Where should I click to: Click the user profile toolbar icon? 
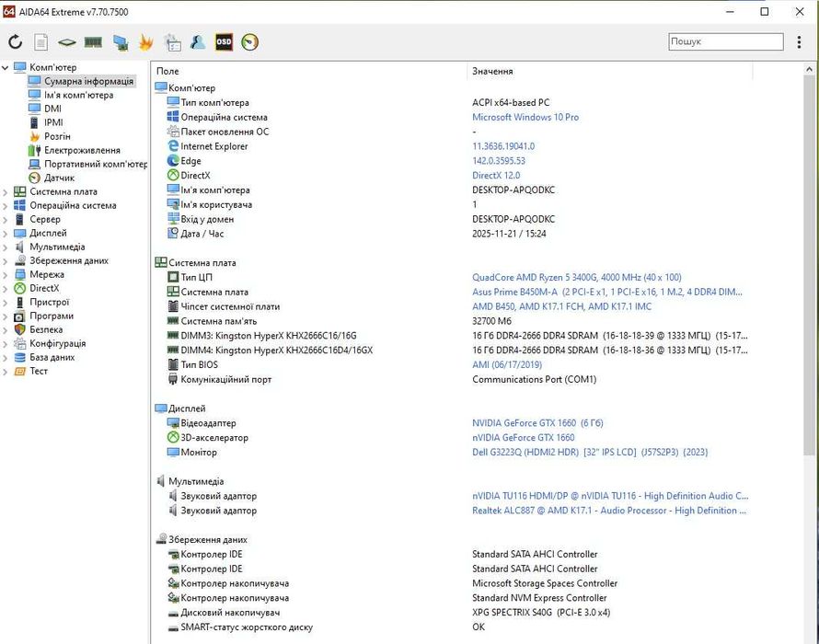click(x=198, y=41)
